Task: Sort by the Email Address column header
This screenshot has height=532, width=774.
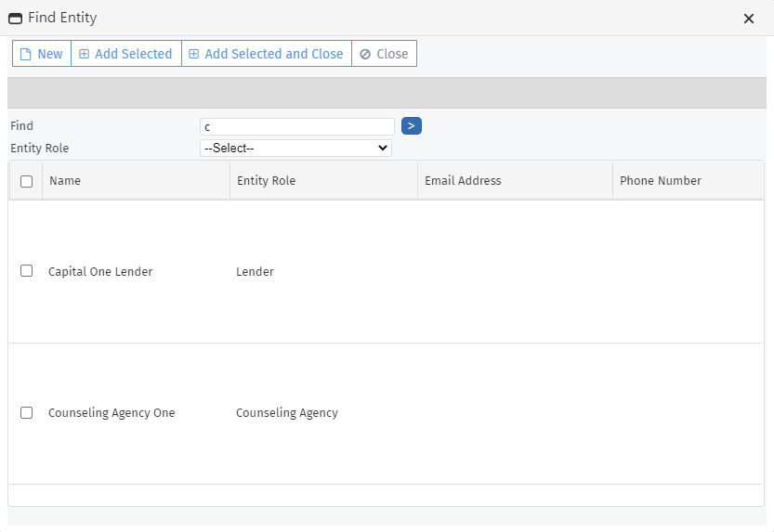Action: coord(463,181)
